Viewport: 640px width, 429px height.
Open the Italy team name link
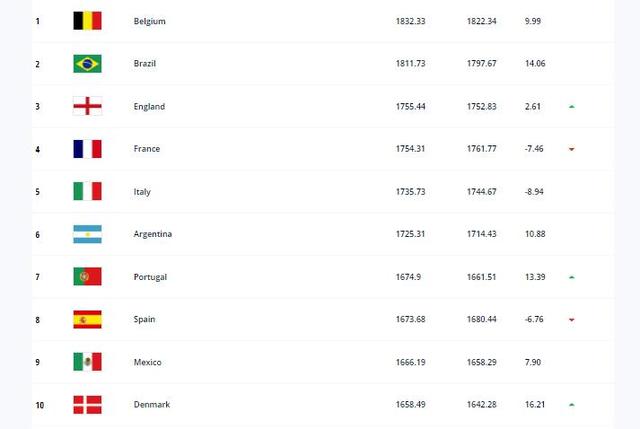pos(142,192)
